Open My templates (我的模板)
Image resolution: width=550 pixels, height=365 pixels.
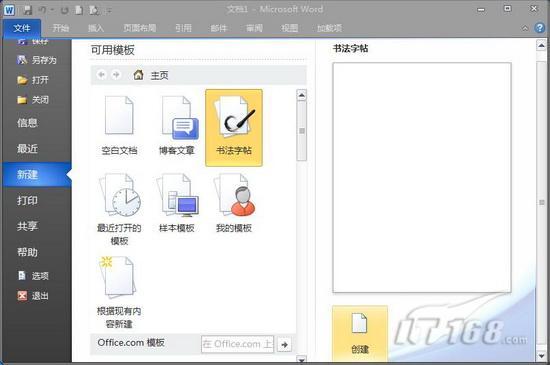[234, 203]
